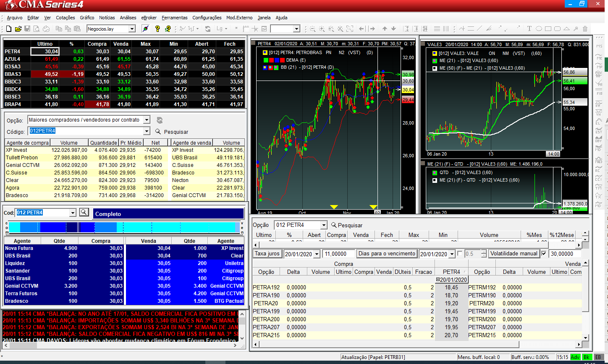The width and height of the screenshot is (608, 364).
Task: Click the Completo bar in order book
Action: (168, 214)
